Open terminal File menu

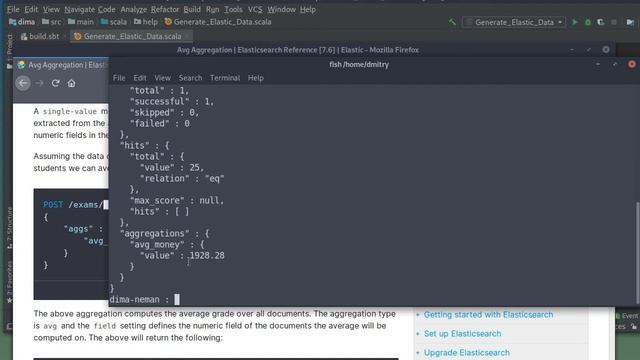(x=119, y=78)
